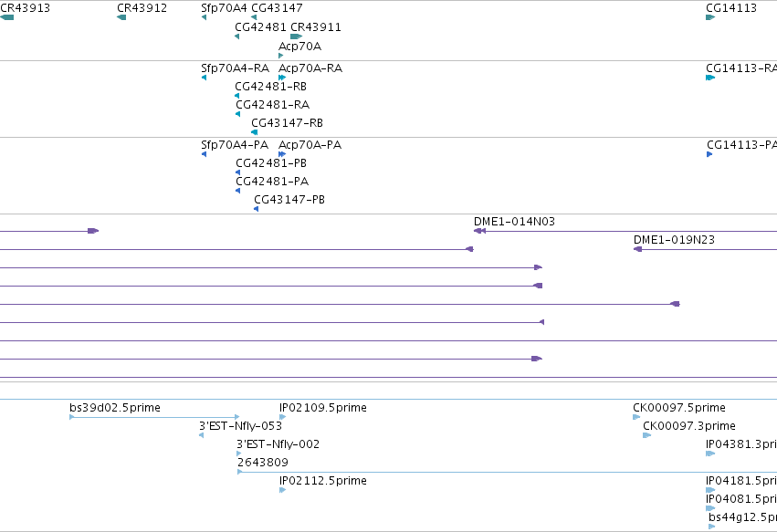Viewport: 777px width, 532px height.
Task: Select 3'EST-Nfly-053 label
Action: pyautogui.click(x=240, y=426)
